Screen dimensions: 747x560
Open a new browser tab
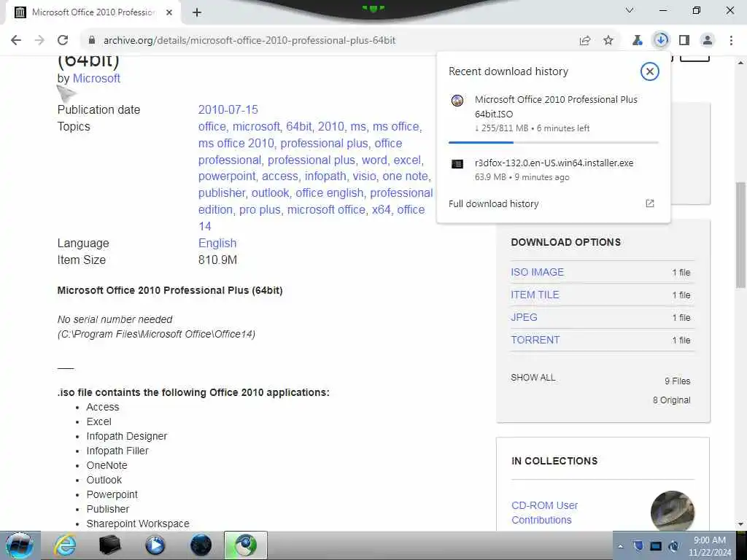pos(197,12)
